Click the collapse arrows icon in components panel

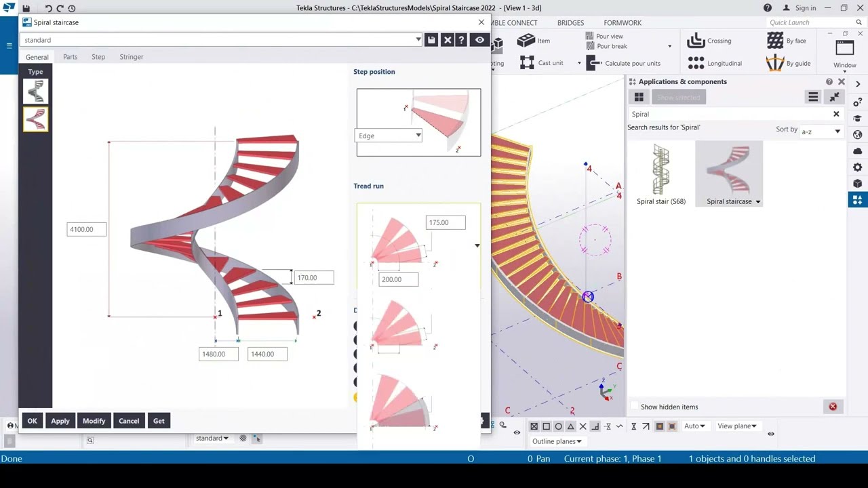pyautogui.click(x=834, y=98)
